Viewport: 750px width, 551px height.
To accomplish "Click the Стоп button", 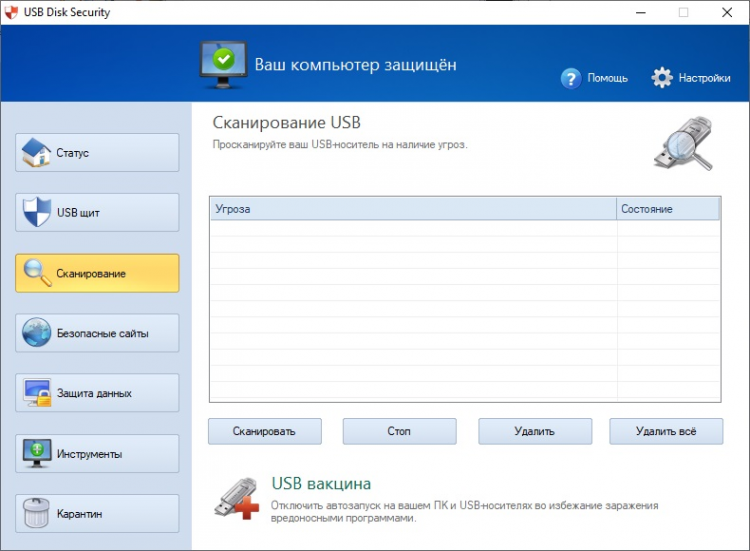I will 399,431.
